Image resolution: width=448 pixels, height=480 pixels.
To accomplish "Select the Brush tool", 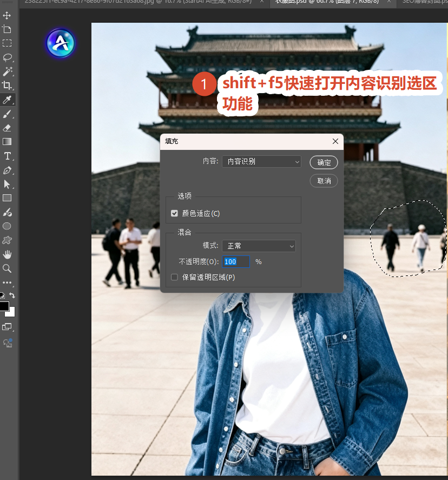I will tap(7, 114).
